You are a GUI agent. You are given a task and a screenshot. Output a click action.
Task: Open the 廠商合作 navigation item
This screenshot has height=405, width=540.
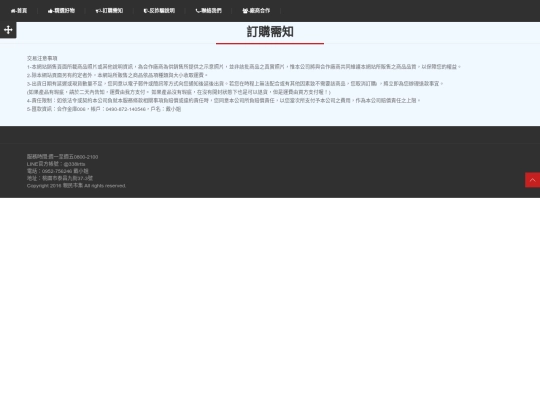256,11
